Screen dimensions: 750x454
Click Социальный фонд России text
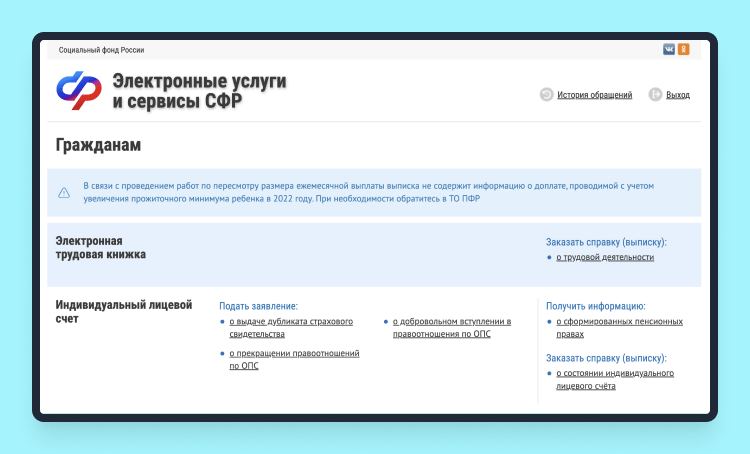click(x=101, y=50)
